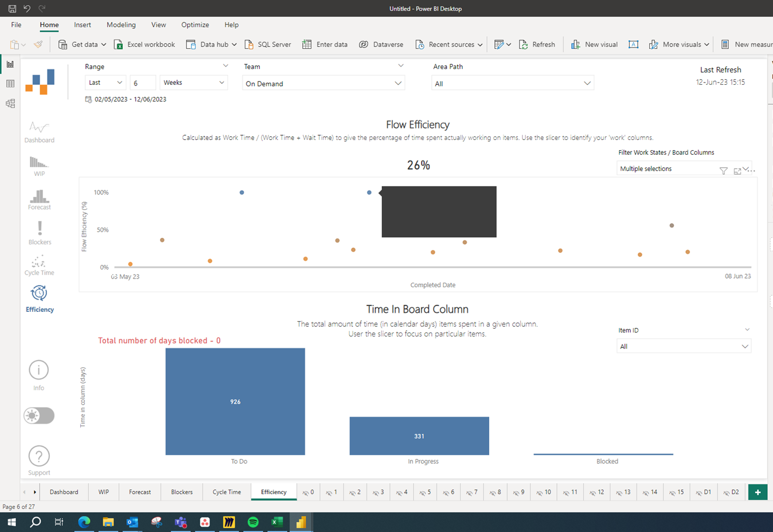Switch to the Cycle Time page tab
Viewport: 773px width, 532px height.
point(227,492)
